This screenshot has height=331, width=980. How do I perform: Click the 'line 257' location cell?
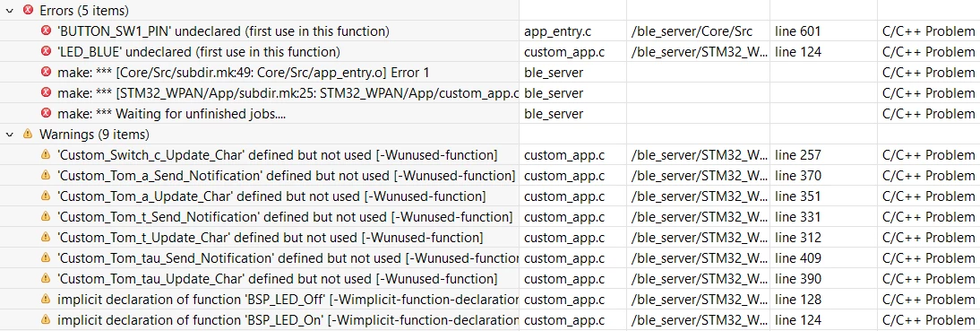click(x=797, y=154)
